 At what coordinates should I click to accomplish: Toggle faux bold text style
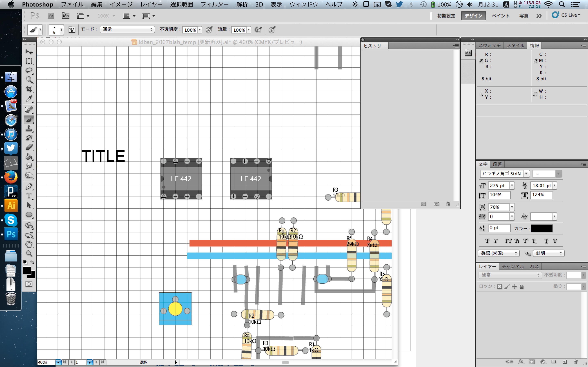pyautogui.click(x=487, y=241)
